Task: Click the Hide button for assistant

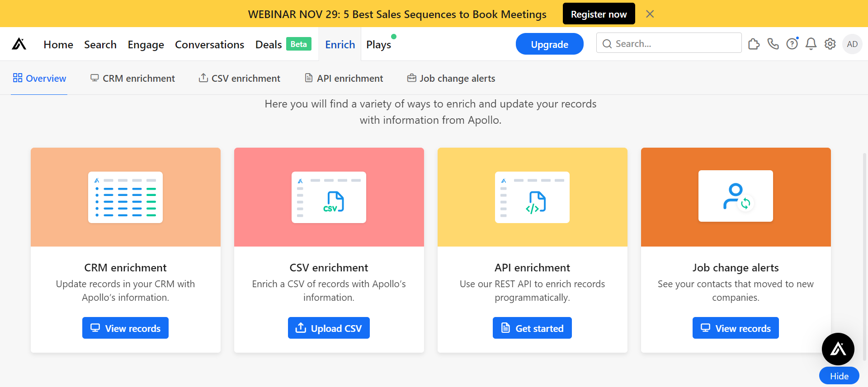Action: click(839, 376)
